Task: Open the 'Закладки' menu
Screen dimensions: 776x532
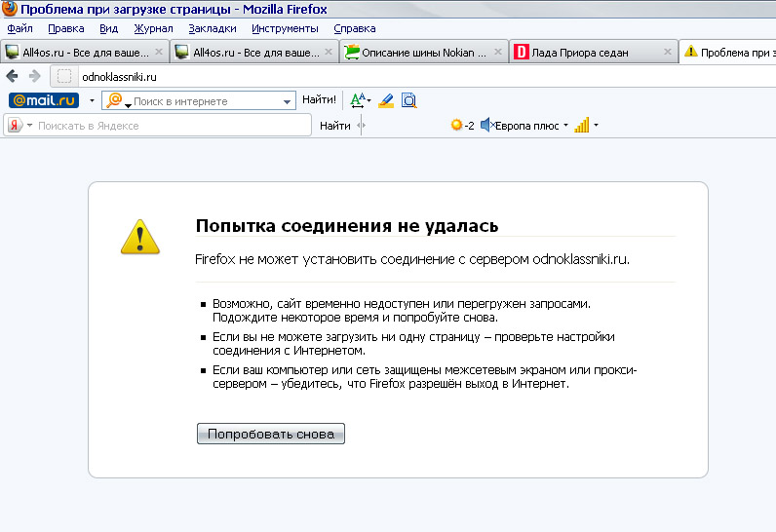Action: (x=213, y=28)
